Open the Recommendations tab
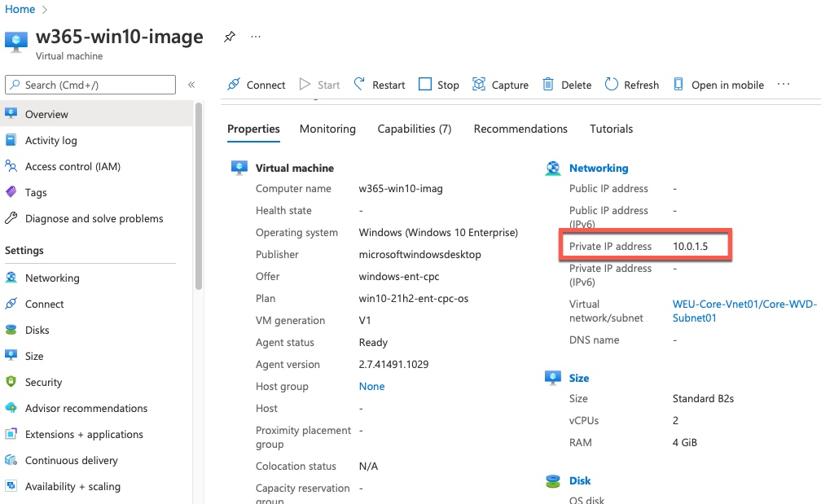Image resolution: width=821 pixels, height=504 pixels. click(520, 129)
